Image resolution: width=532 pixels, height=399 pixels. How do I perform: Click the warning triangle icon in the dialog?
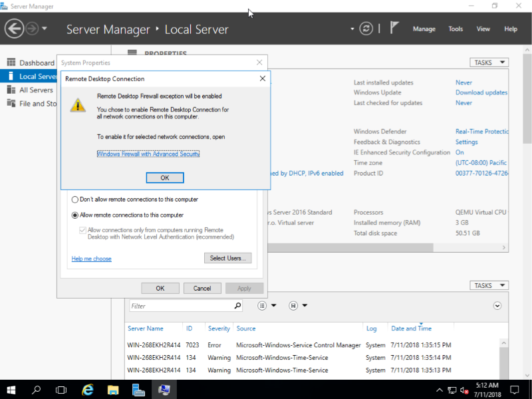click(x=78, y=105)
